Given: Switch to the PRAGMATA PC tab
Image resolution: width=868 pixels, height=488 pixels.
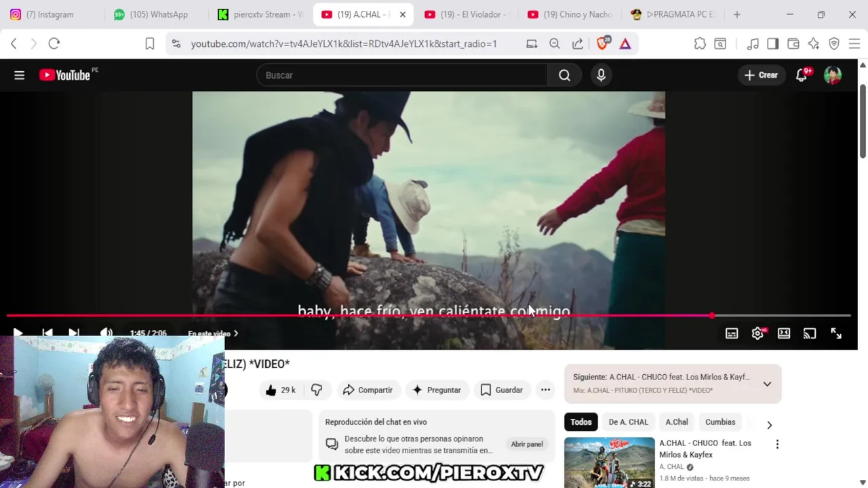Looking at the screenshot, I should (673, 14).
